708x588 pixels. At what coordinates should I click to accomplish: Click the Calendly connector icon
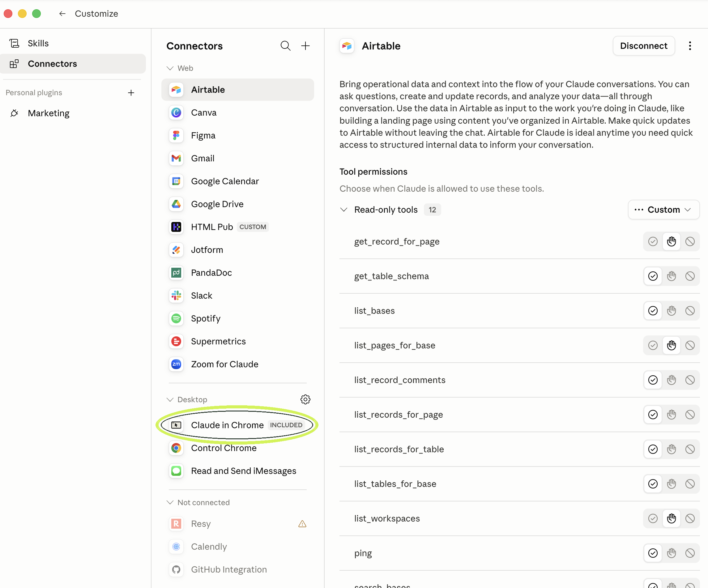(x=176, y=547)
